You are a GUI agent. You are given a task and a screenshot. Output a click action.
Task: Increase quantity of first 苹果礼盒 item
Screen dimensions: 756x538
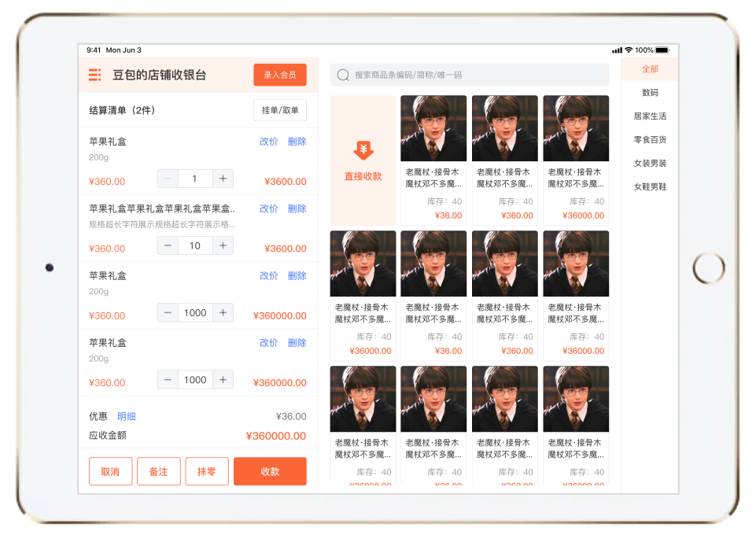(223, 179)
